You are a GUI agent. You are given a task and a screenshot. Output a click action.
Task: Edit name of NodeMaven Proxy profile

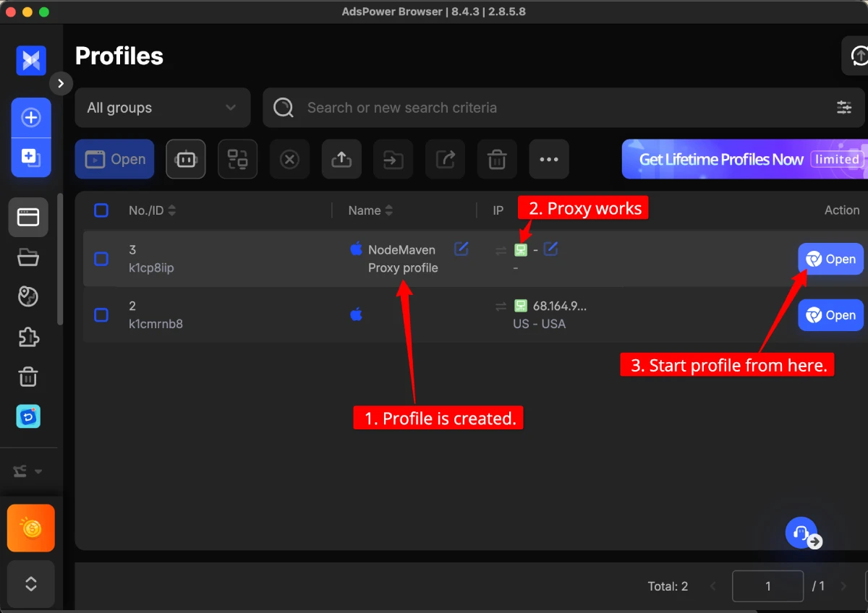click(x=461, y=249)
